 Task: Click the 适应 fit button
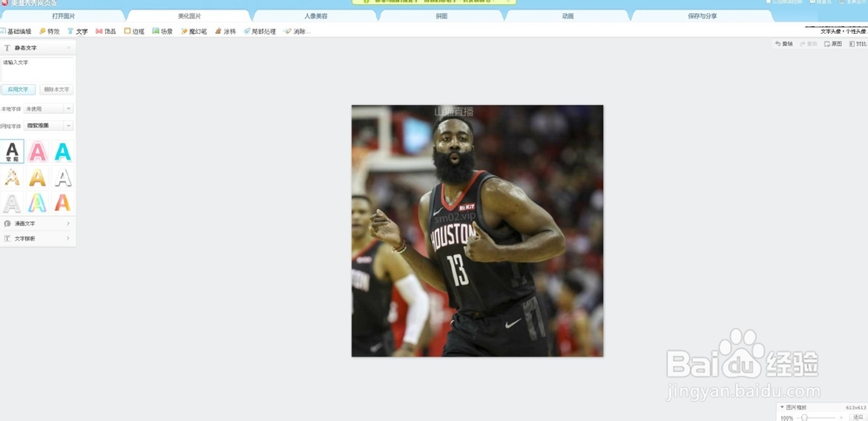858,418
